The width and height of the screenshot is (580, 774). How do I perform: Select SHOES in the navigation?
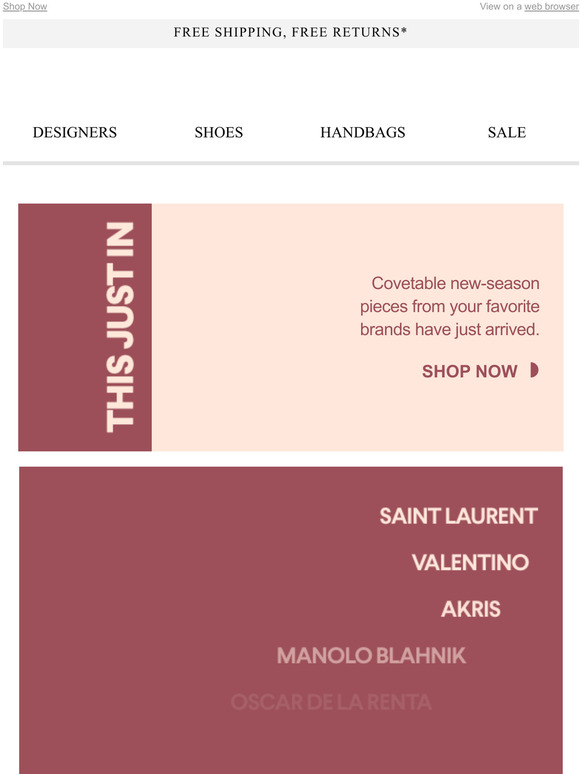pyautogui.click(x=219, y=132)
